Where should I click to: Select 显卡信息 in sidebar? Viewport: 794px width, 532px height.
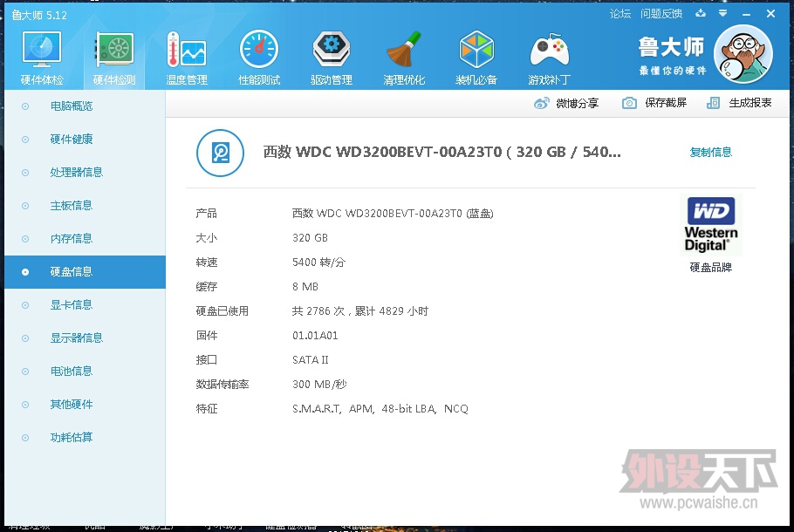pyautogui.click(x=86, y=305)
